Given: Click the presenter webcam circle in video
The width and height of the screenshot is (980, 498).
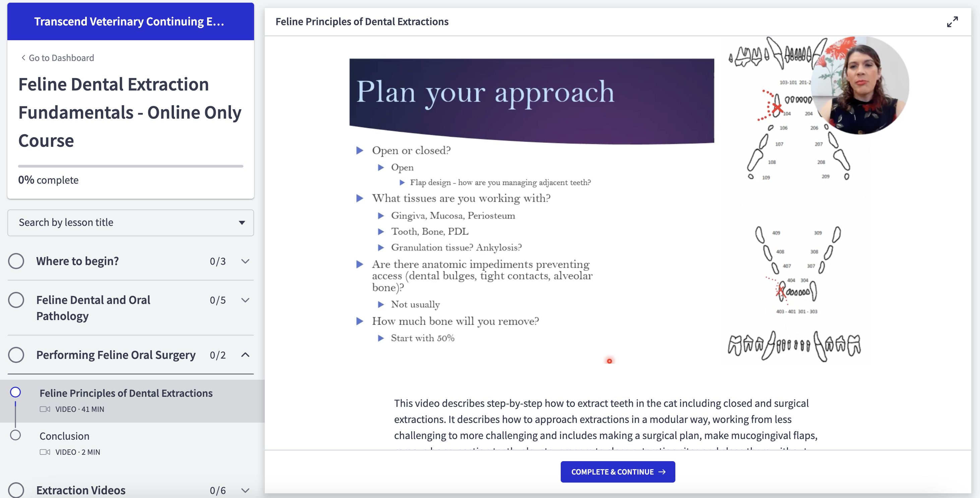Looking at the screenshot, I should click(861, 85).
